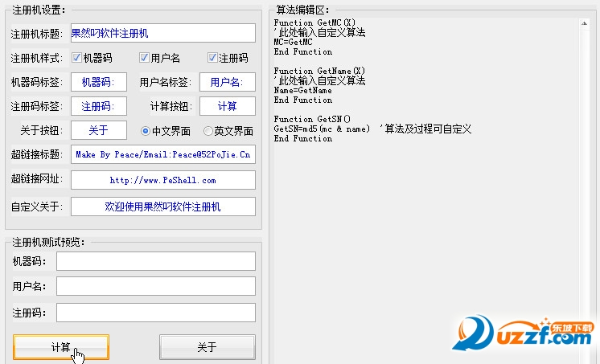Viewport: 600px width, 364px height.
Task: Edit the 用户名标签 field
Action: pos(228,82)
